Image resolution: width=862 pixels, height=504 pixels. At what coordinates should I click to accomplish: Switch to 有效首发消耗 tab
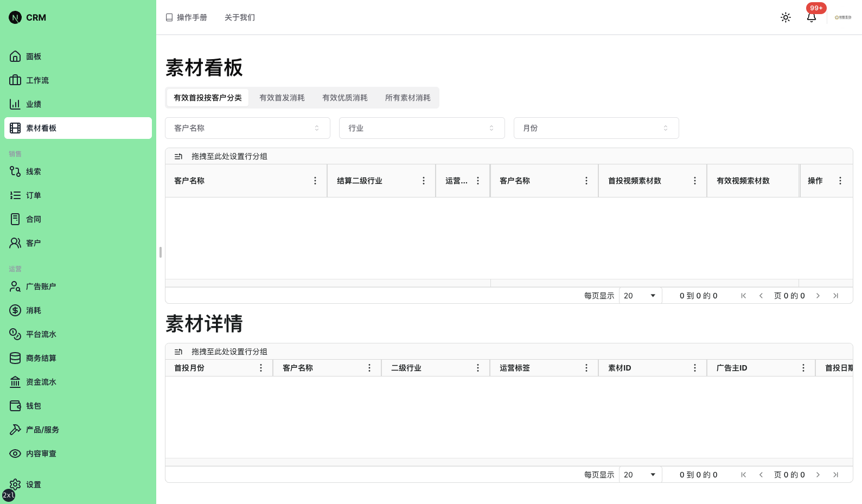(x=282, y=98)
